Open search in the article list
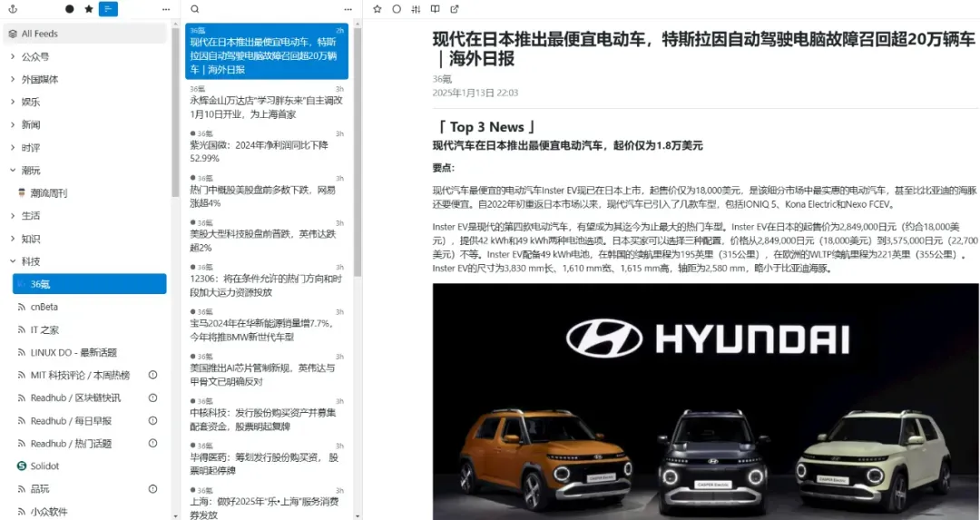Viewport: 980px width, 520px height. (195, 9)
